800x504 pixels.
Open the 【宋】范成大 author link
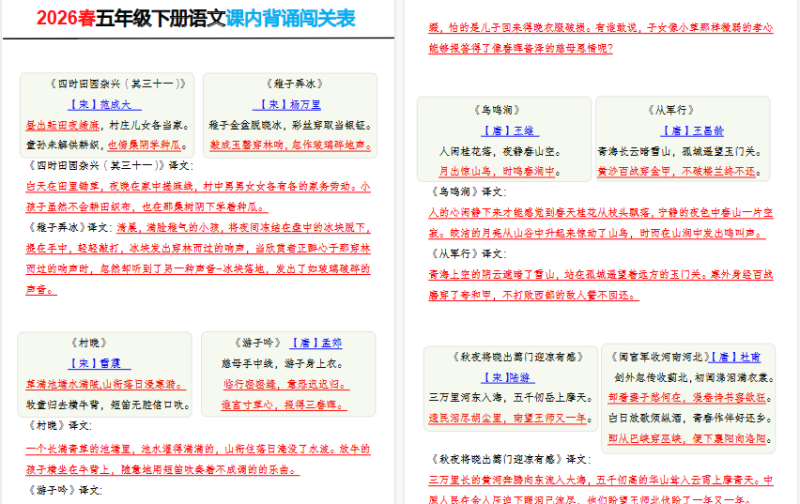105,105
